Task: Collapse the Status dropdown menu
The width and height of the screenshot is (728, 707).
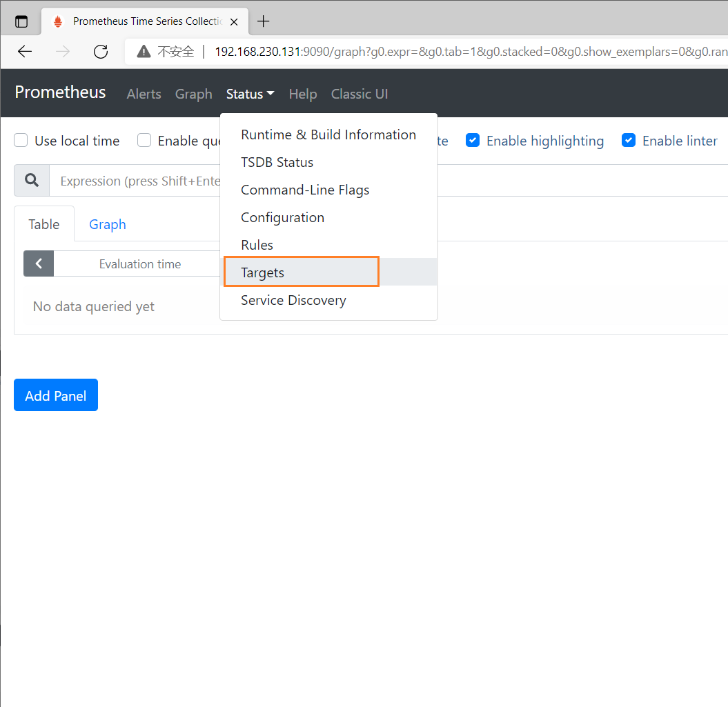Action: (250, 94)
